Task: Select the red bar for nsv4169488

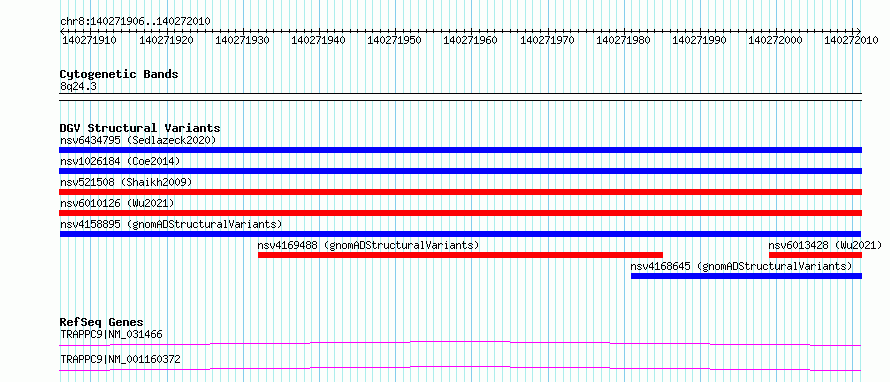Action: [460, 255]
